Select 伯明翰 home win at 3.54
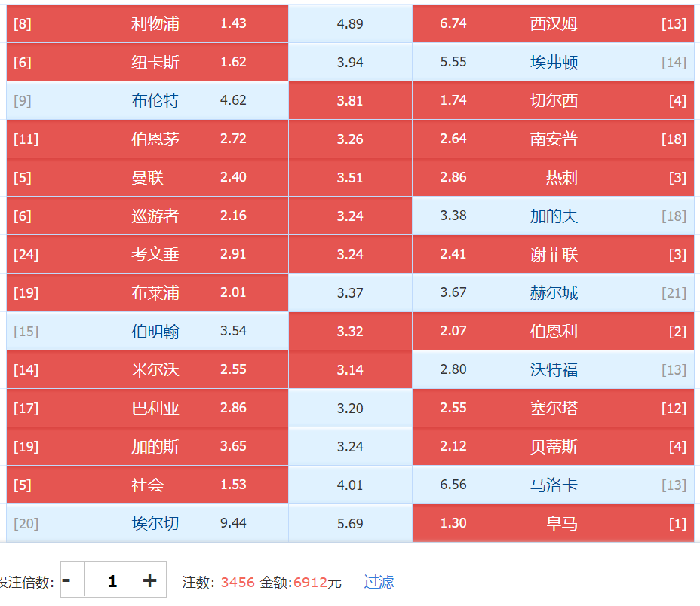Viewport: 700px width, 606px height. 147,331
